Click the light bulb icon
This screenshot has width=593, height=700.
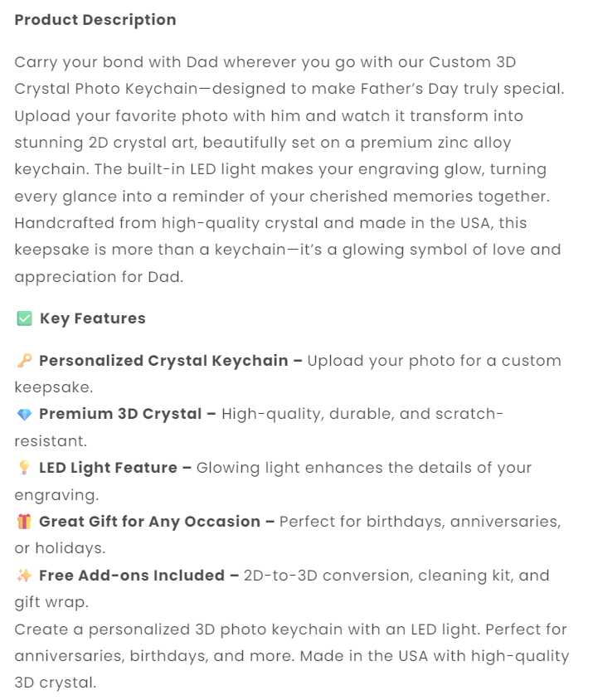(24, 468)
